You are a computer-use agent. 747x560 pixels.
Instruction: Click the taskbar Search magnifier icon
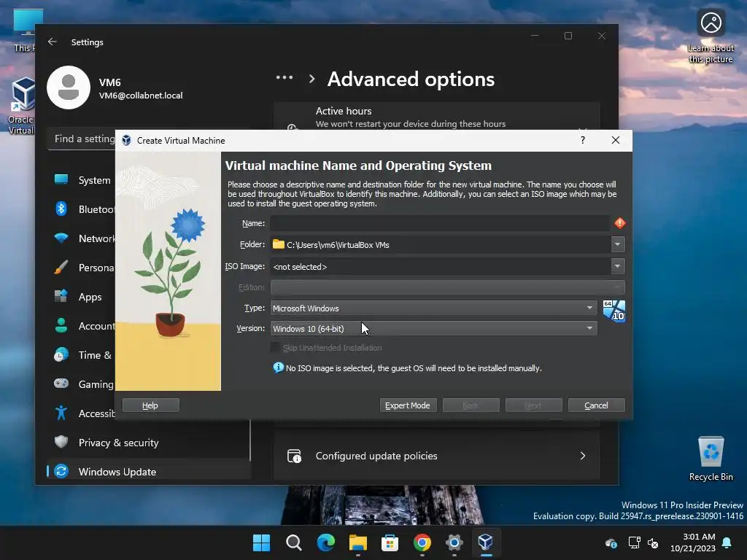click(x=293, y=542)
